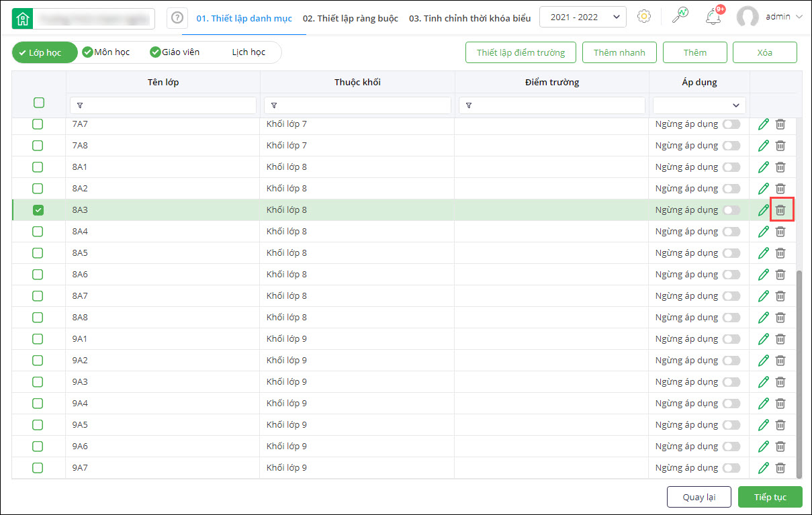The image size is (812, 515).
Task: Open the 2021 - 2022 school year dropdown
Action: 582,17
